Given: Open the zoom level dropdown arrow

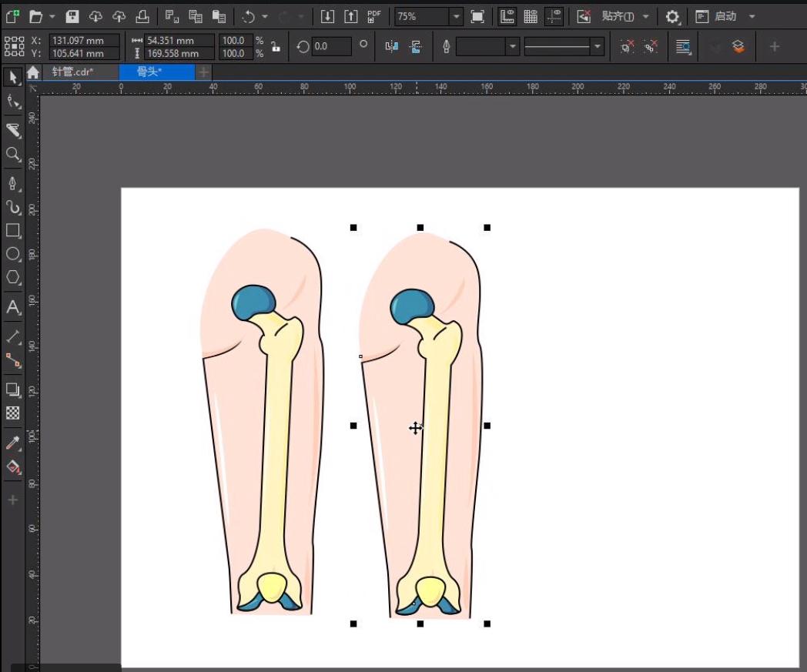Looking at the screenshot, I should pyautogui.click(x=456, y=16).
